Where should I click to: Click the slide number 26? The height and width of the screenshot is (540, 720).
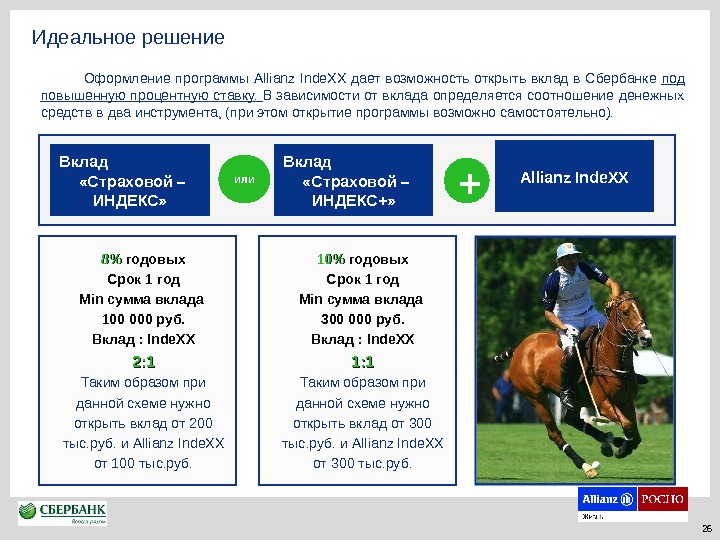tap(707, 528)
